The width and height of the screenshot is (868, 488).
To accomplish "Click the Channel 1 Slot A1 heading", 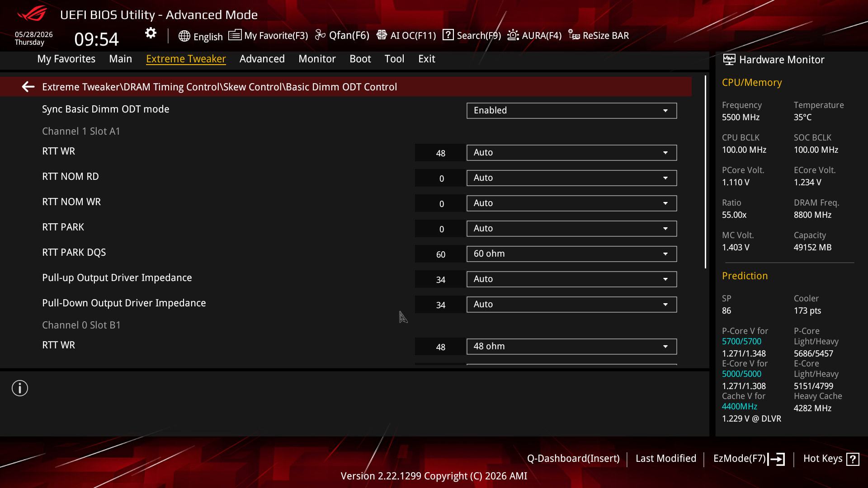I will [x=81, y=131].
